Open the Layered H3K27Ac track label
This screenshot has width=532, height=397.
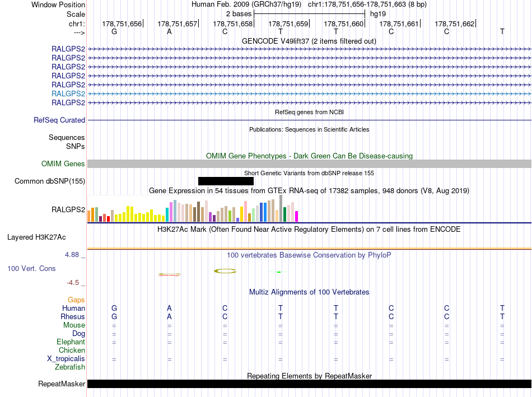36,237
